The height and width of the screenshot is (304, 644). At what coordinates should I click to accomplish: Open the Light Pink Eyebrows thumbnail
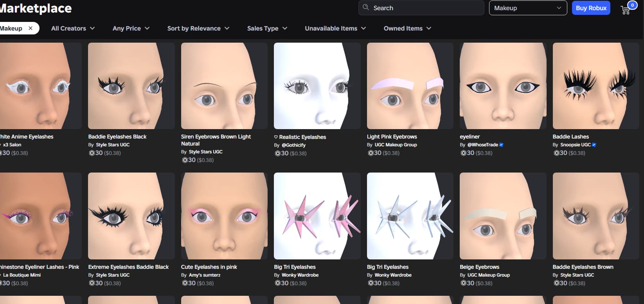coord(410,86)
